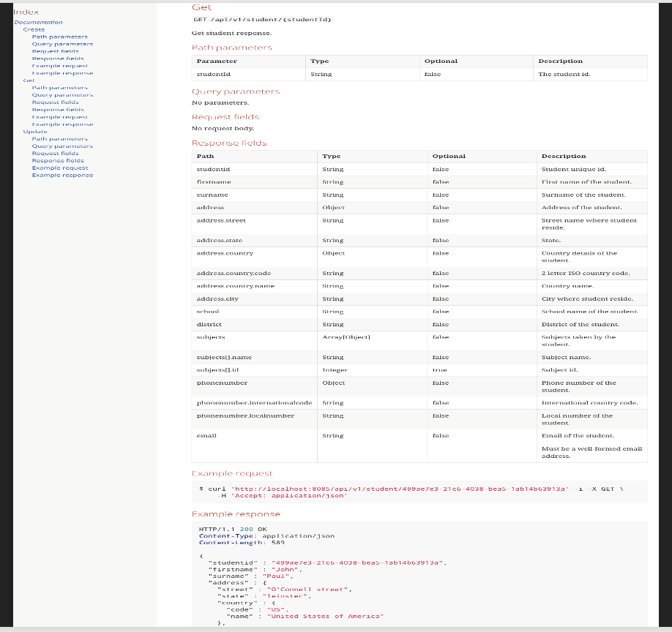Click the 'No request body.' text
672x632 pixels.
(223, 129)
